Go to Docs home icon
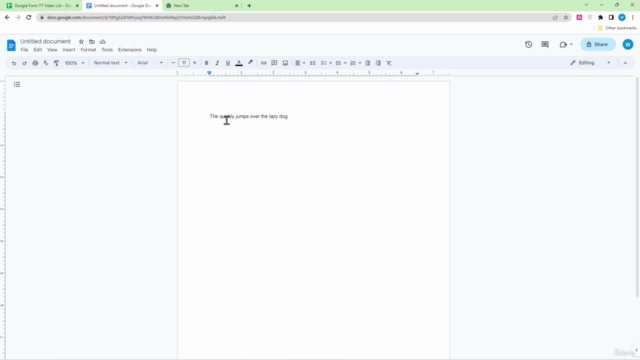640x360 pixels. click(x=11, y=45)
